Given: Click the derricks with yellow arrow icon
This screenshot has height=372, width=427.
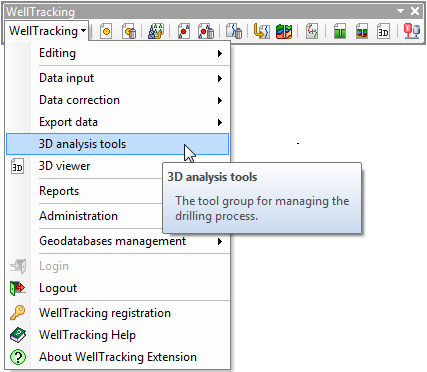Looking at the screenshot, I should coord(156,31).
